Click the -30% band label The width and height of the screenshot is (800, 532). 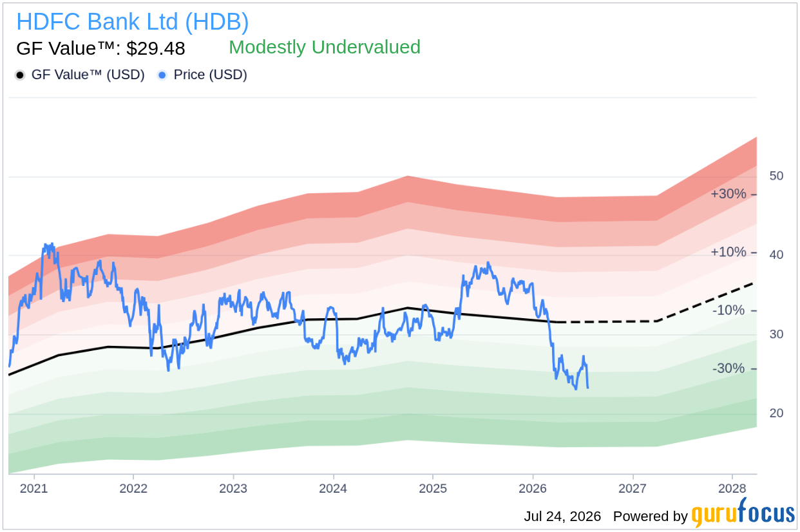(729, 368)
